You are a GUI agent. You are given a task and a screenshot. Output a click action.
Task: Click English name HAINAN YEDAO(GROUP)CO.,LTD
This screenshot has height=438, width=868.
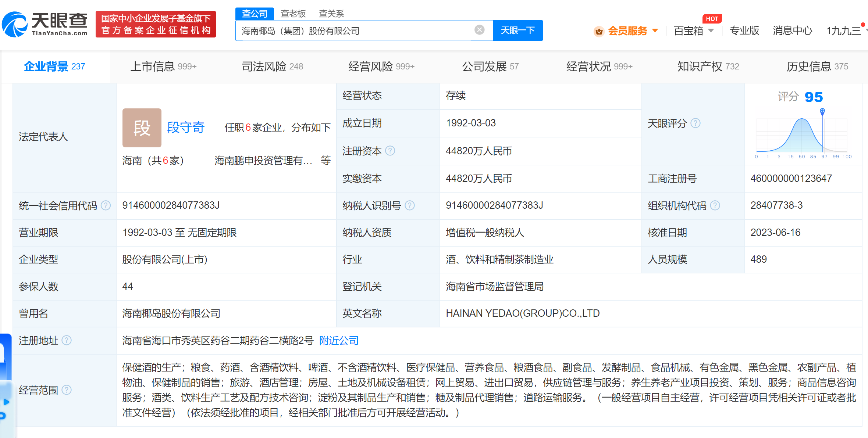523,313
